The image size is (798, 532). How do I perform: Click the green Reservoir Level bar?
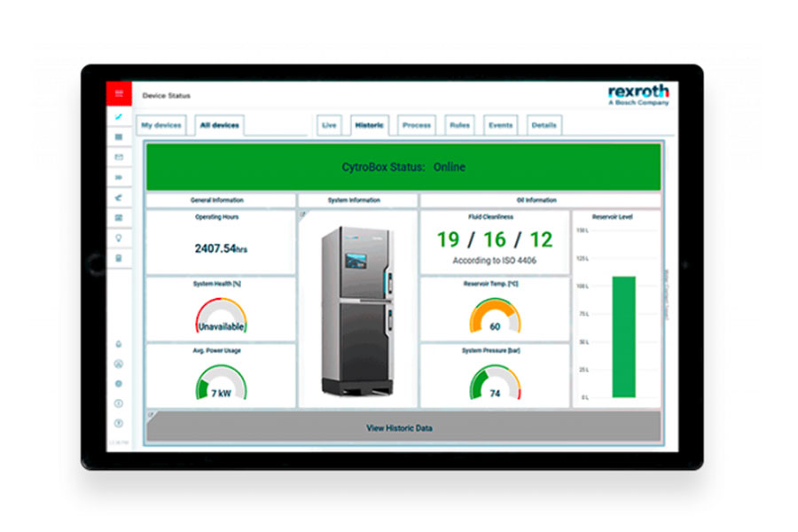[x=623, y=337]
